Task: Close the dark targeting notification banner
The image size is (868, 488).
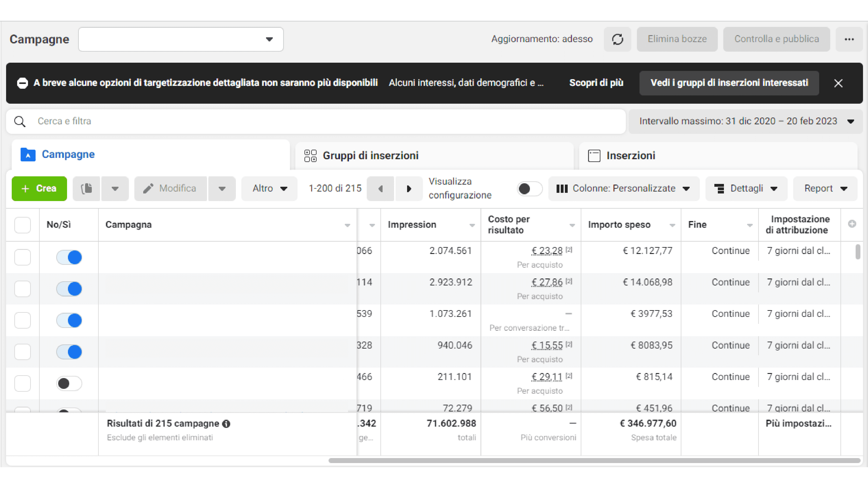Action: pos(838,83)
